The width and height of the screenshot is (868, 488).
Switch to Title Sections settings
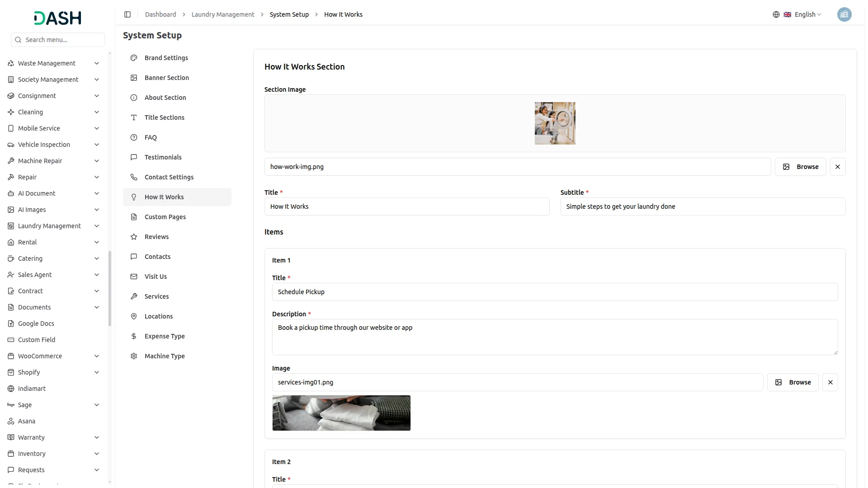(177, 117)
